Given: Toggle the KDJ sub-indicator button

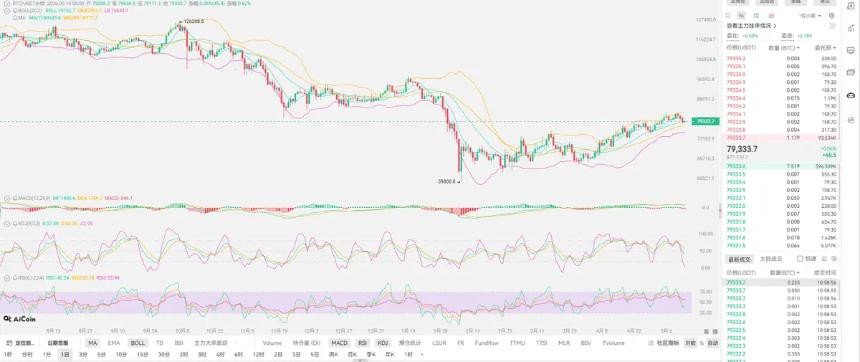Looking at the screenshot, I should pyautogui.click(x=382, y=343).
